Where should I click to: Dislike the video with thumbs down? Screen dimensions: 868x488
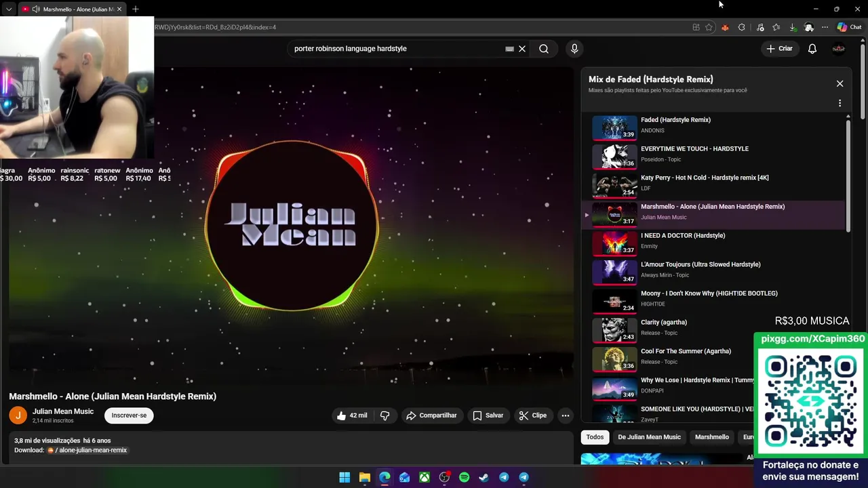(x=384, y=415)
